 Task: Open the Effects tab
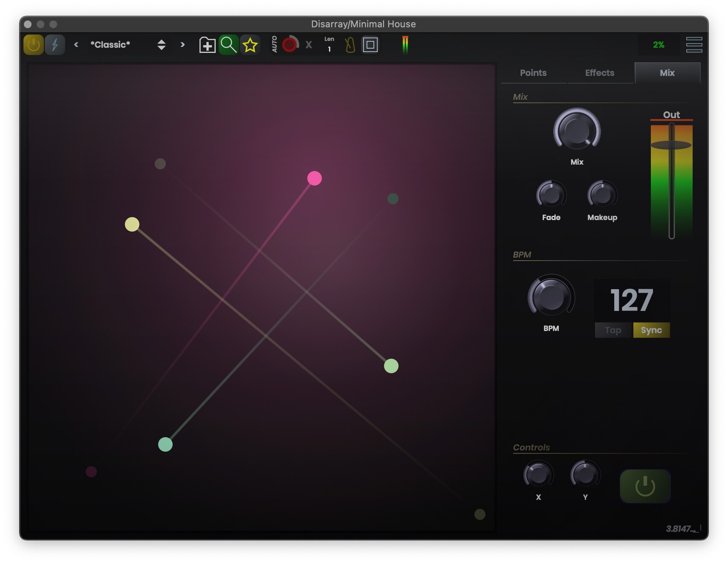(599, 73)
